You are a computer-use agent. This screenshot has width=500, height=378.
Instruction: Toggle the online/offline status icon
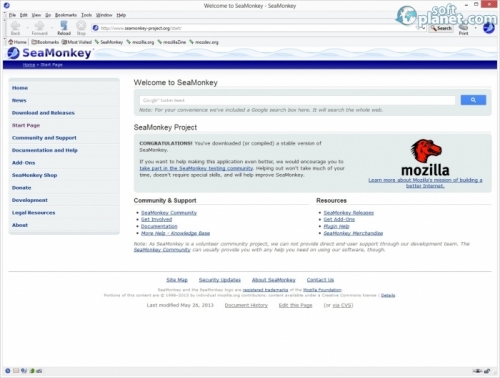point(478,371)
